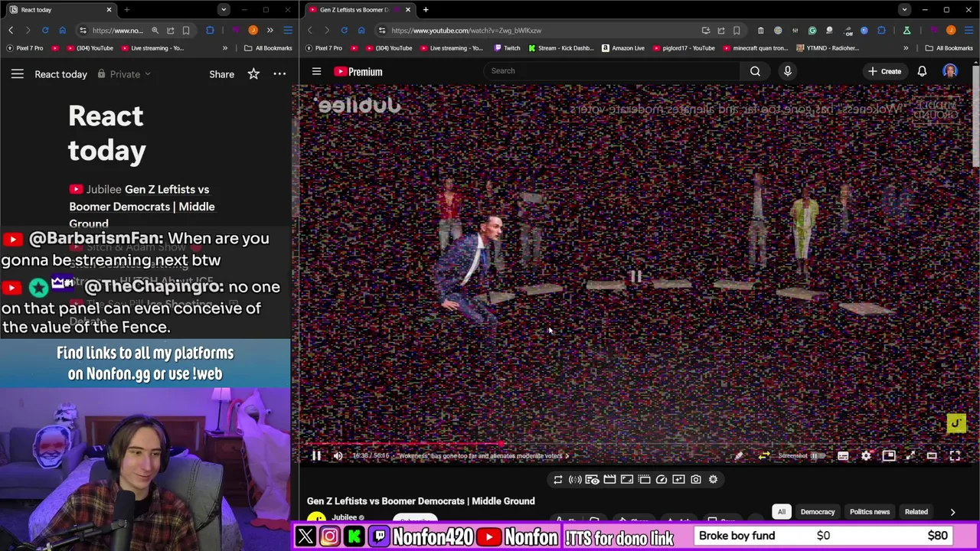980x551 pixels.
Task: Click the YouTube page vertical scrollbar
Action: click(x=976, y=115)
